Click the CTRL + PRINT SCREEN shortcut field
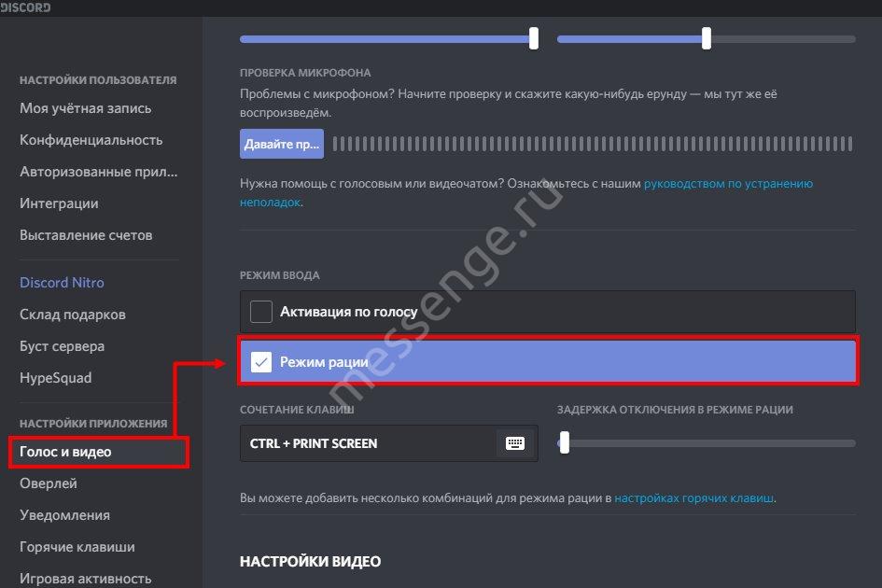The image size is (882, 588). pos(388,443)
